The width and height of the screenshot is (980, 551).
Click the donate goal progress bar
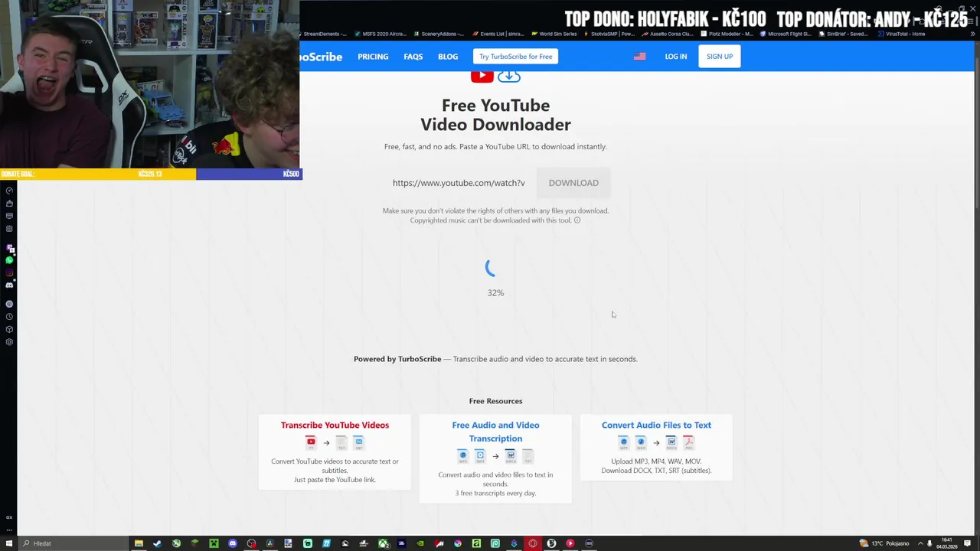coord(152,174)
